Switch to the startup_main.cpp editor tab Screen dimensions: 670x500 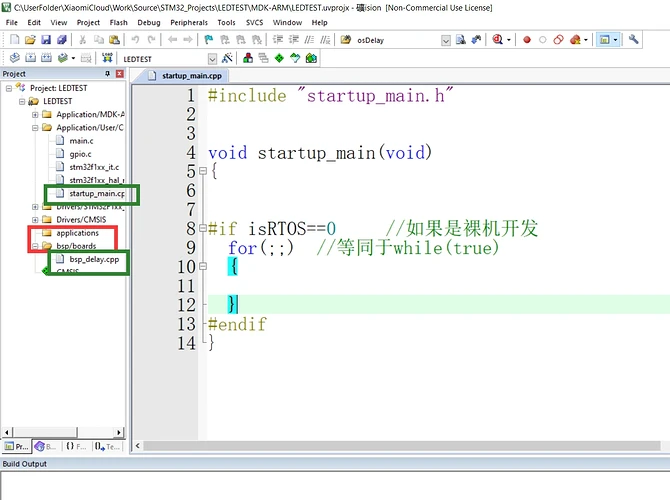point(190,75)
